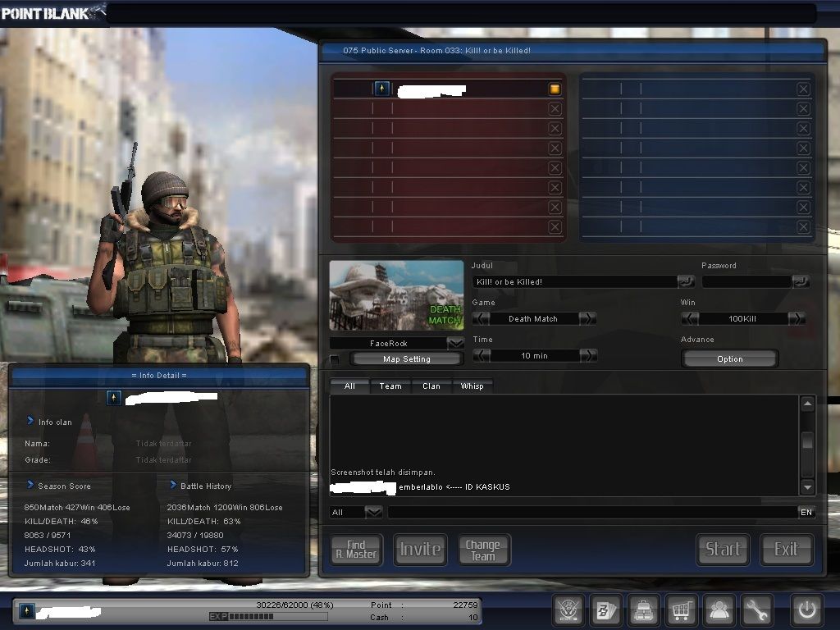Expand the Battle History section arrow
This screenshot has height=630, width=840.
(173, 485)
